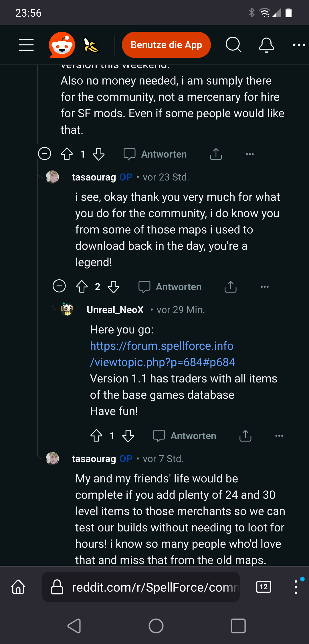Reply to Unreal_NeoX's 'Here you go' comment

[x=185, y=436]
